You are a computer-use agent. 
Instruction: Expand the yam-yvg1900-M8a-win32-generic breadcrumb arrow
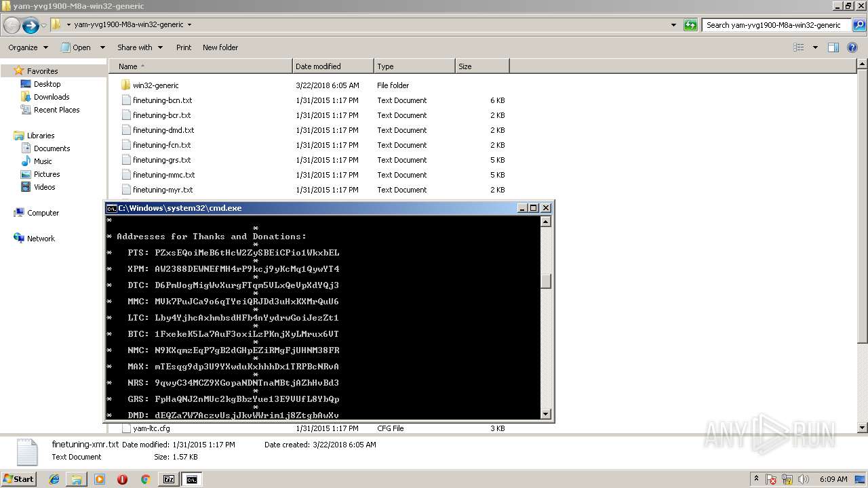189,25
